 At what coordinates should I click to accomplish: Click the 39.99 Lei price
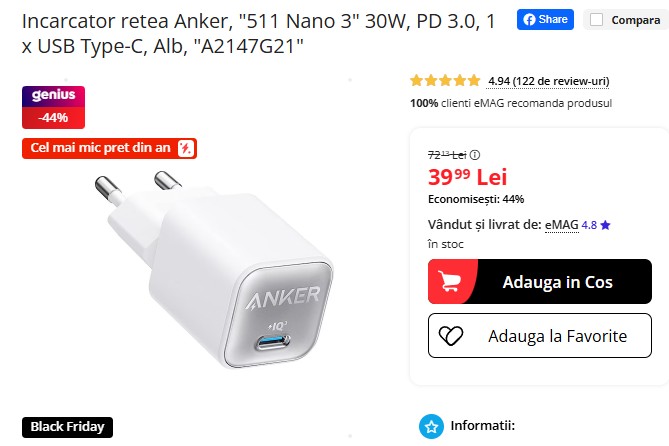click(x=467, y=177)
